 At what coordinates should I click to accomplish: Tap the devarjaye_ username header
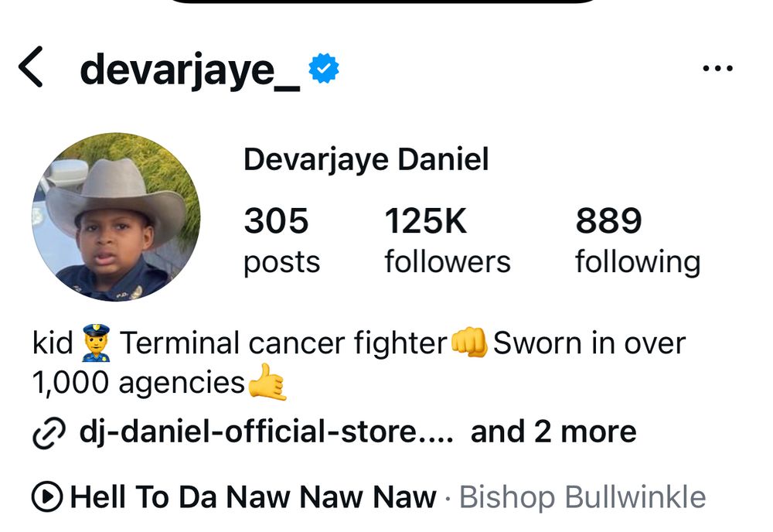coord(190,70)
